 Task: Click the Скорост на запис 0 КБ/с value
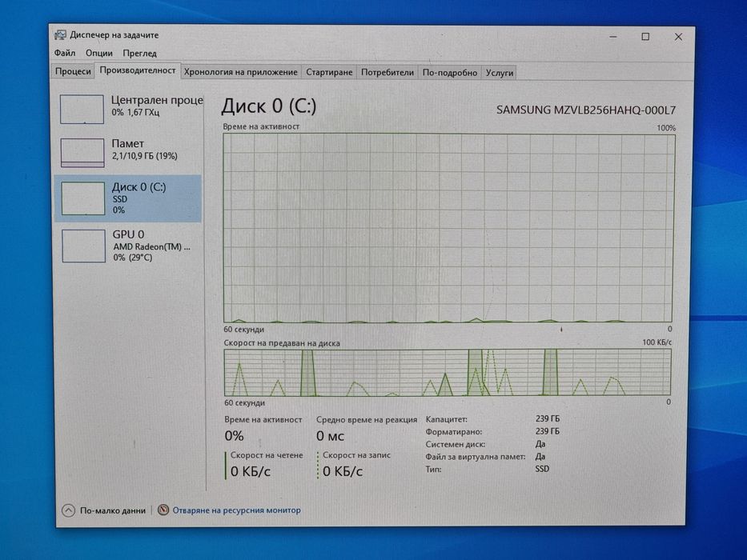tap(343, 471)
